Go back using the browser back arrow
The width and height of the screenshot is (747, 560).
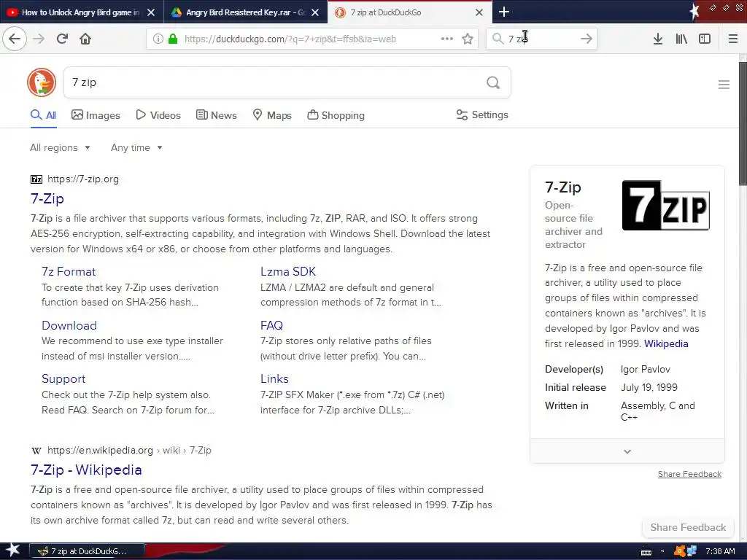coord(15,39)
